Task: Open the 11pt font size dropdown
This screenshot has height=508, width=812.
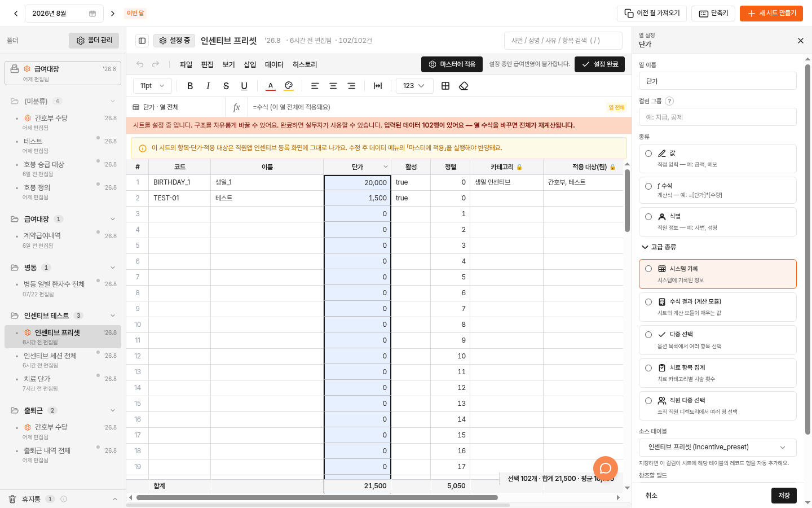Action: pyautogui.click(x=152, y=86)
